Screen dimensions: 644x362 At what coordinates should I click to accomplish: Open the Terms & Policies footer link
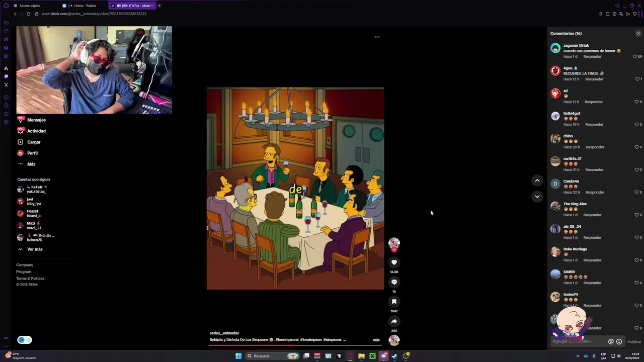[x=30, y=279]
